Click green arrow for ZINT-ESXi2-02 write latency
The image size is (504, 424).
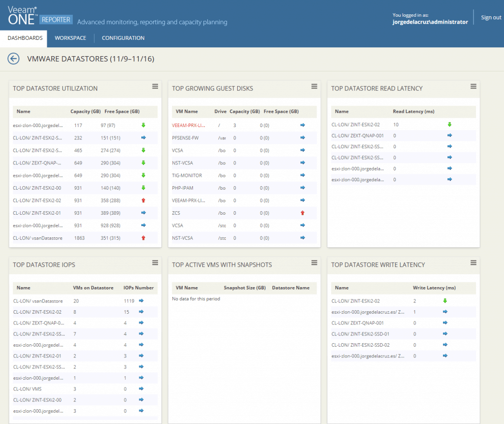(445, 301)
